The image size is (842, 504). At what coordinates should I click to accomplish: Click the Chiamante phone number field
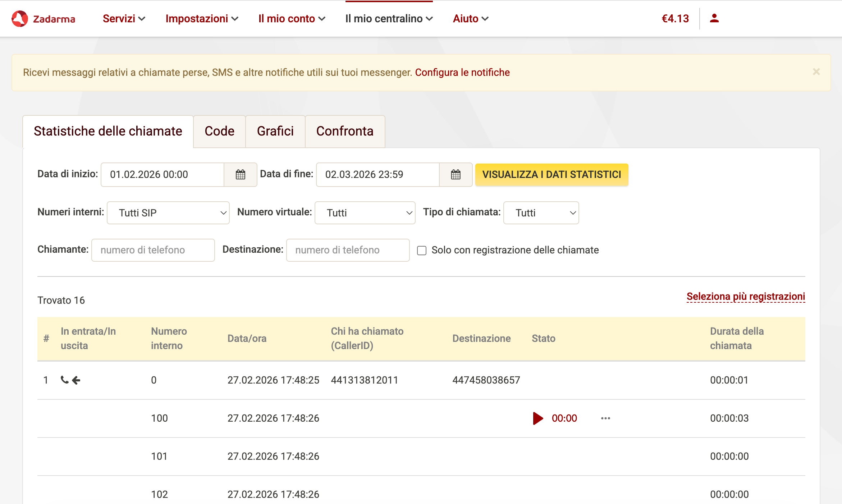(x=153, y=250)
